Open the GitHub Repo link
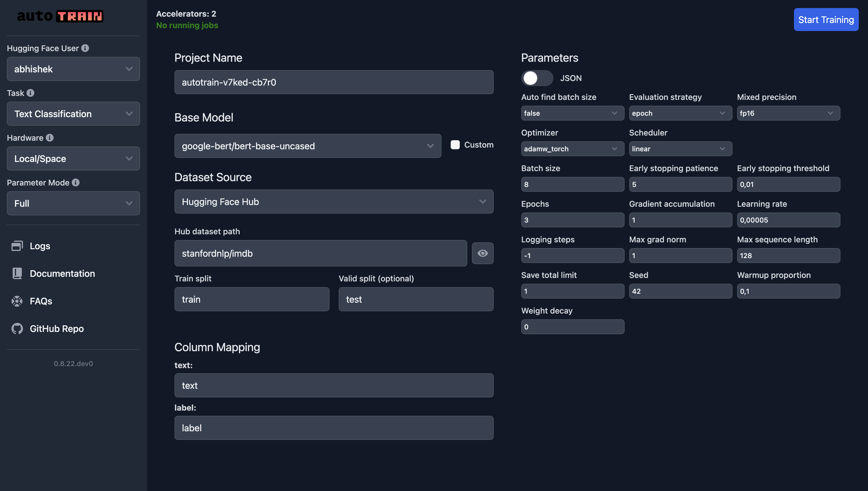Image resolution: width=868 pixels, height=491 pixels. tap(57, 328)
